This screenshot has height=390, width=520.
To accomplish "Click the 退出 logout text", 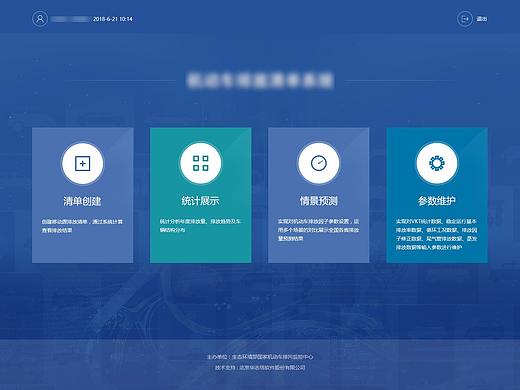I will [482, 19].
